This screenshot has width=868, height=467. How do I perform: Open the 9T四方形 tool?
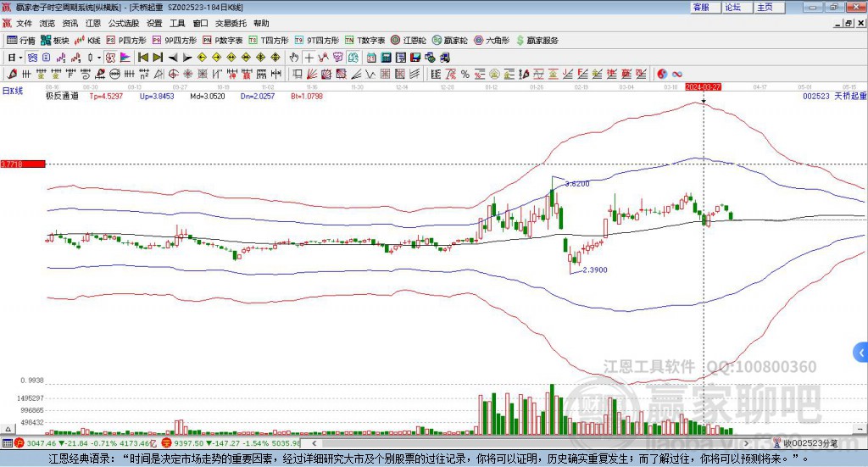(317, 41)
